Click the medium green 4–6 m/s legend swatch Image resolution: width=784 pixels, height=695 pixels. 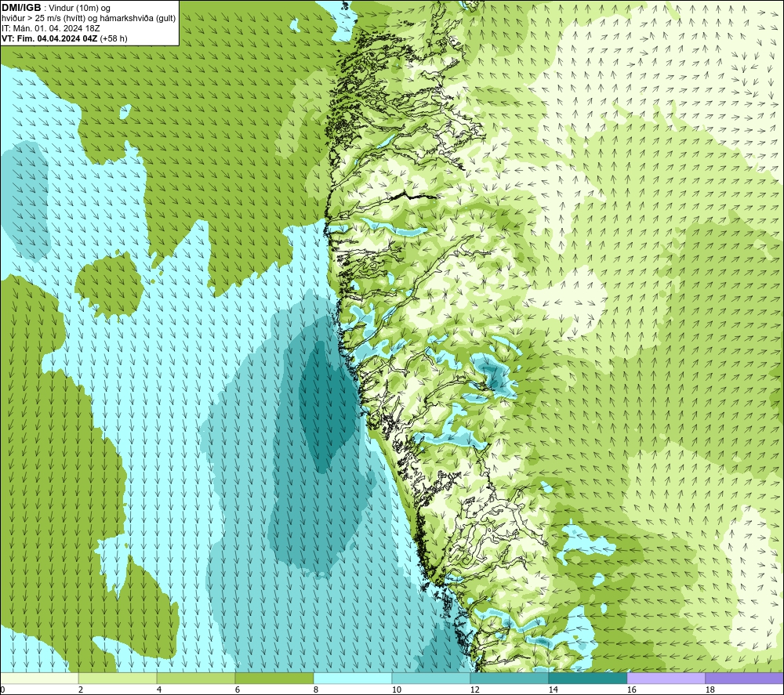pos(196,679)
